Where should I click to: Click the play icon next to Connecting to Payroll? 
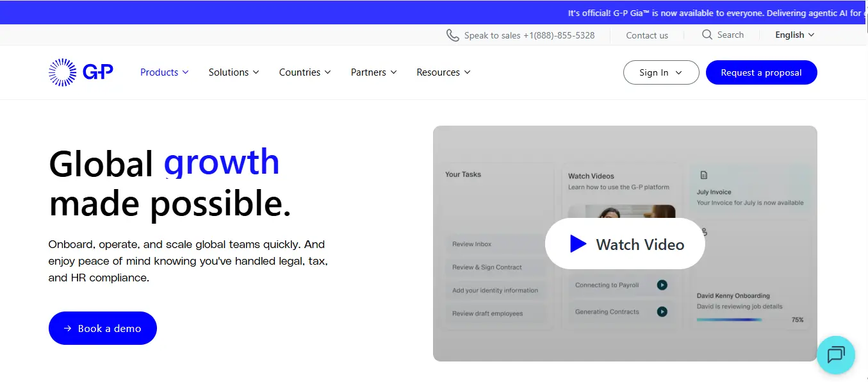[x=662, y=285]
